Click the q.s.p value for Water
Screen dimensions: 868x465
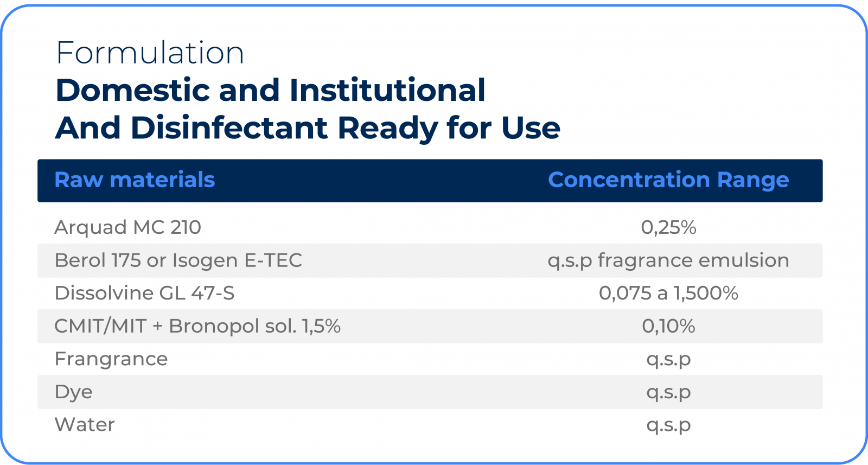pos(668,425)
